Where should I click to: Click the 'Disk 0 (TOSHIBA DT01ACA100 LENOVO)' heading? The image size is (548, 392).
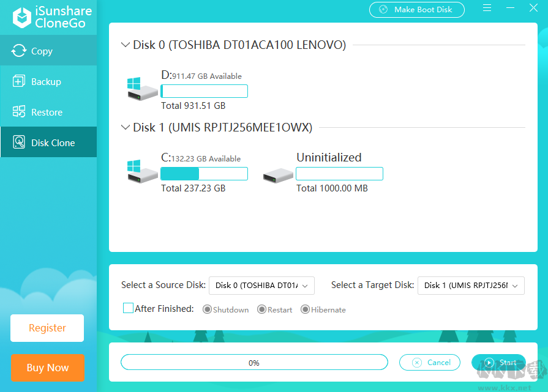(239, 45)
